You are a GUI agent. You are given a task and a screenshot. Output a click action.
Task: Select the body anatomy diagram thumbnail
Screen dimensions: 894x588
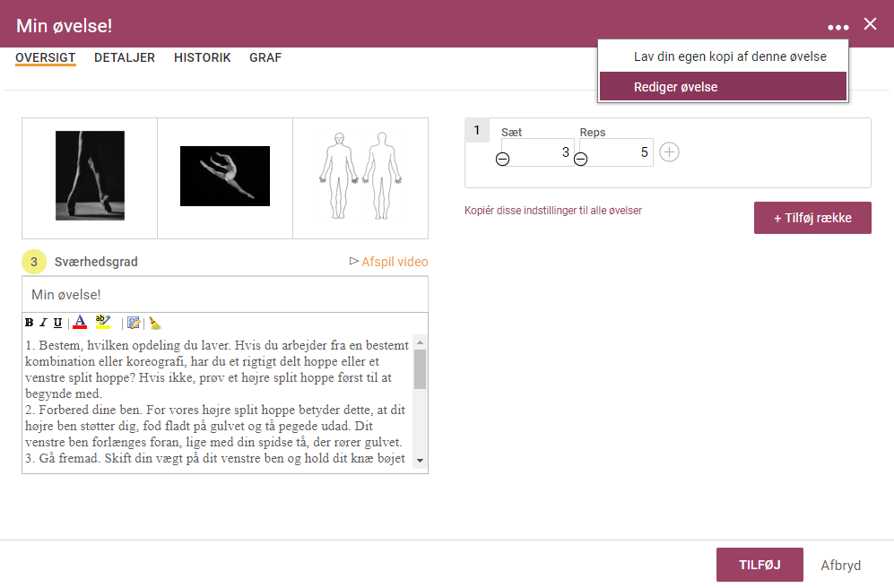360,177
